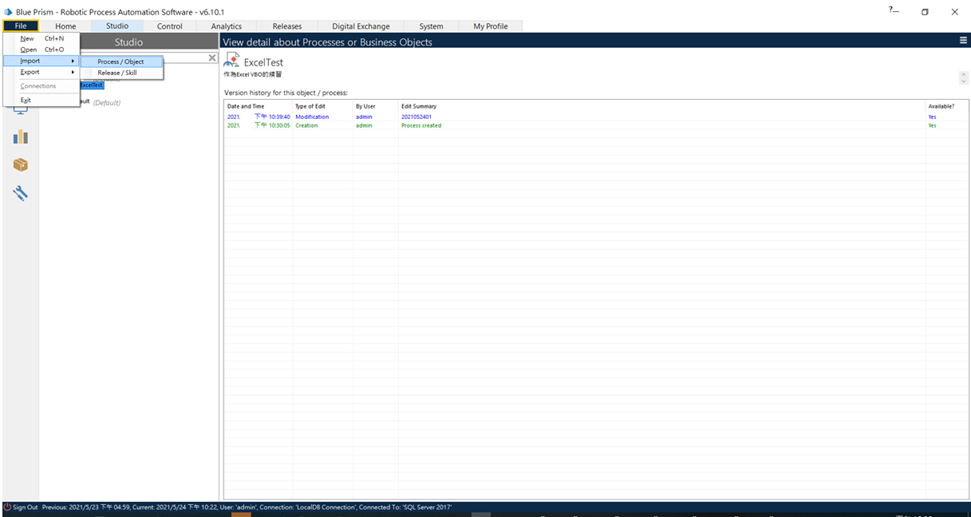Click the '2021052401' edit summary cell
This screenshot has height=517, width=971.
click(416, 117)
